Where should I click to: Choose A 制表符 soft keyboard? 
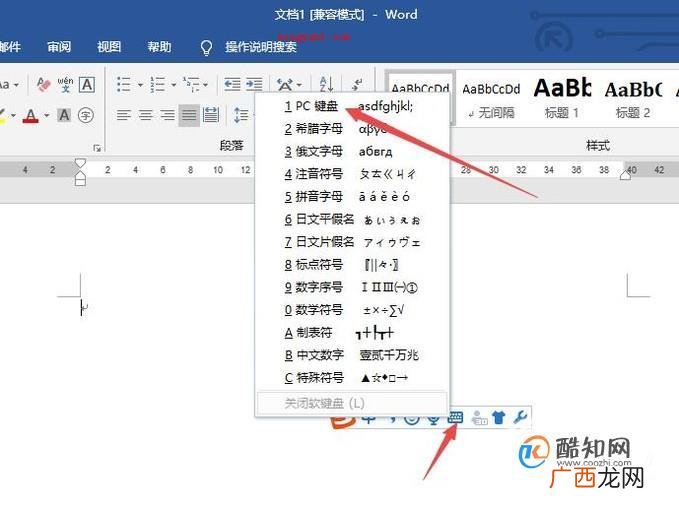[x=353, y=332]
